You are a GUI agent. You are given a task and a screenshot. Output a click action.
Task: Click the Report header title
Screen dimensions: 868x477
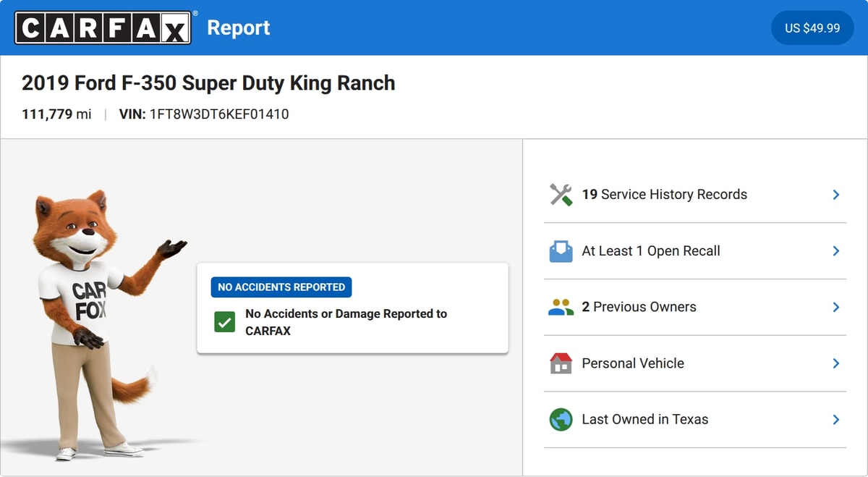tap(238, 28)
